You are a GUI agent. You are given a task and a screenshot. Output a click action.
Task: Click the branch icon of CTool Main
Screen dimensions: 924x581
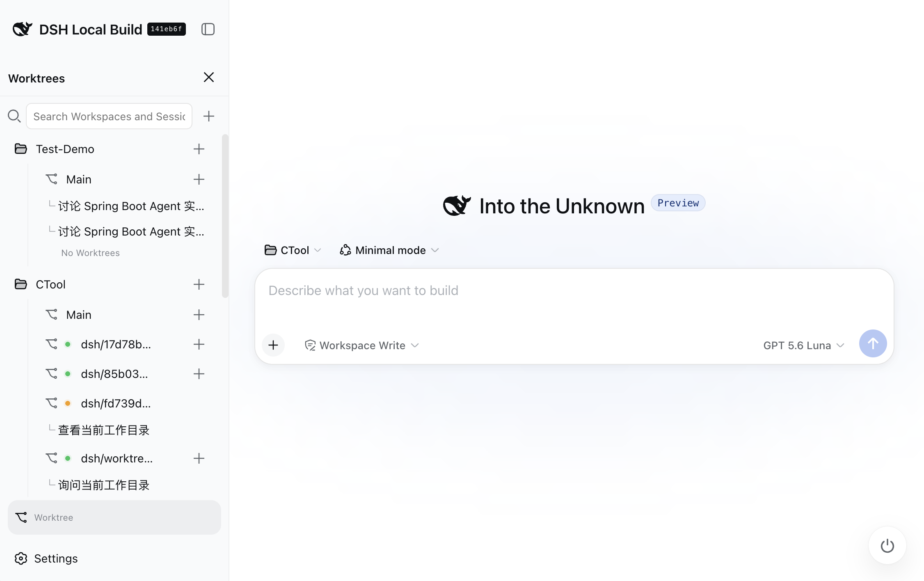[51, 314]
